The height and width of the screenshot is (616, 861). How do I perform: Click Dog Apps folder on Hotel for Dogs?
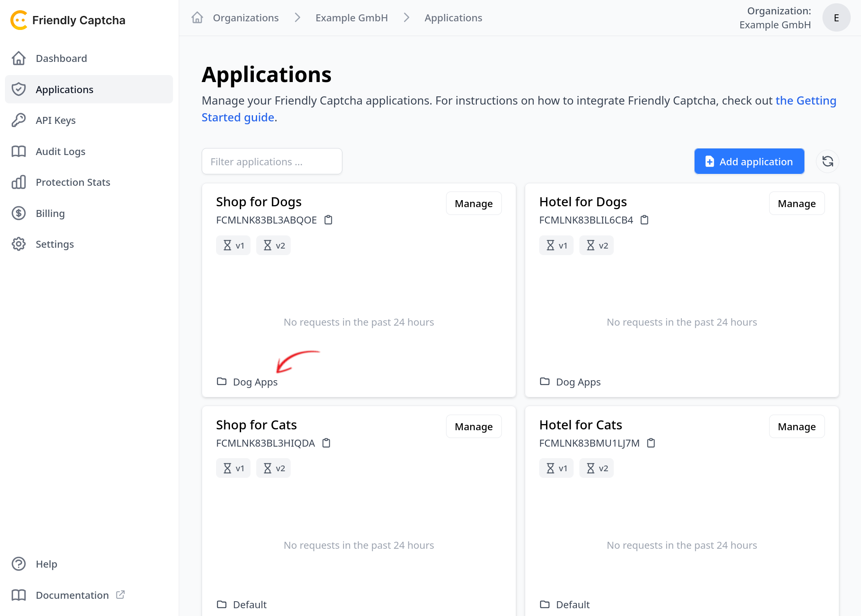pyautogui.click(x=570, y=382)
